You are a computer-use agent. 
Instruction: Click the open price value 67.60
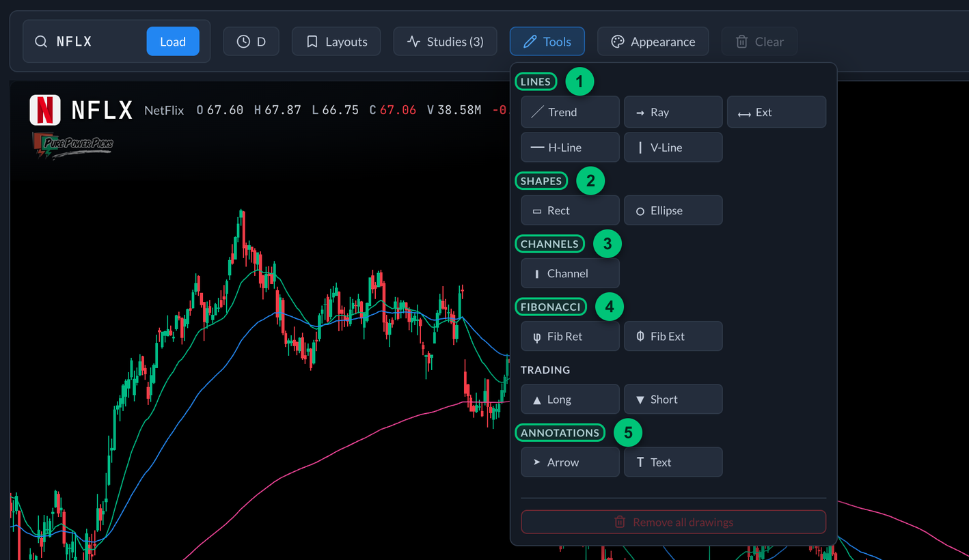point(225,110)
